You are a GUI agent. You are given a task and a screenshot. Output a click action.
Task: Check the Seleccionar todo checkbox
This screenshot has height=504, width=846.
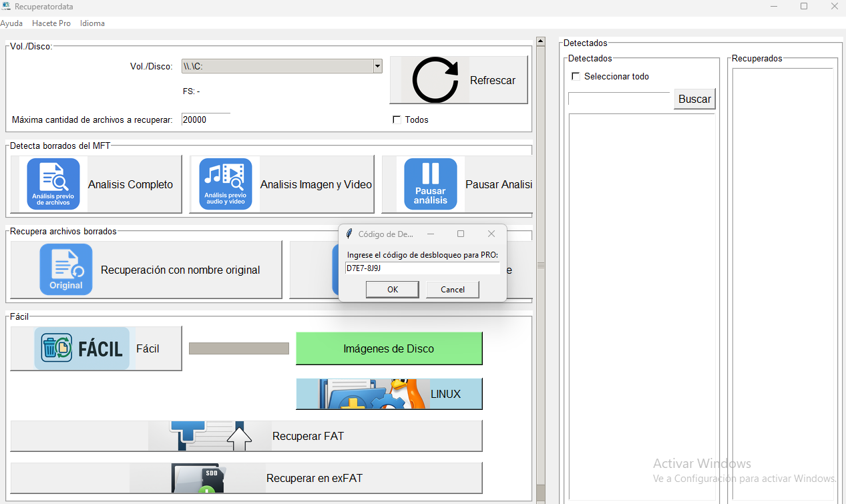coord(576,76)
